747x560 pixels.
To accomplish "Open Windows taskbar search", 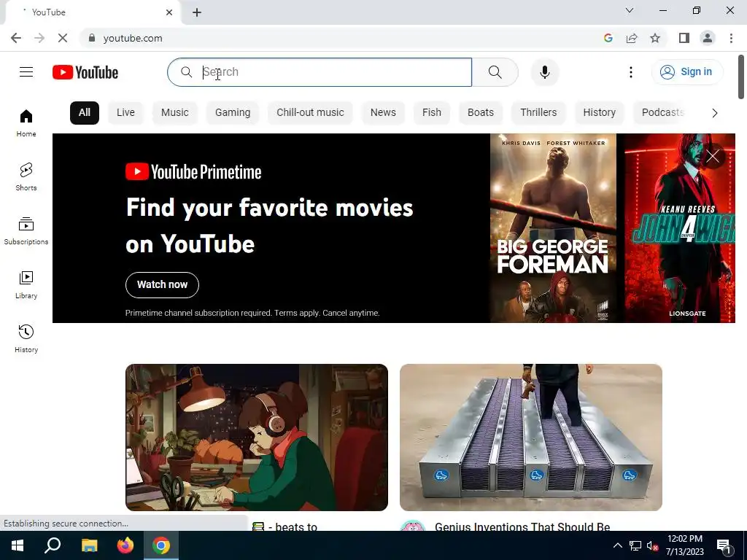I will tap(53, 545).
